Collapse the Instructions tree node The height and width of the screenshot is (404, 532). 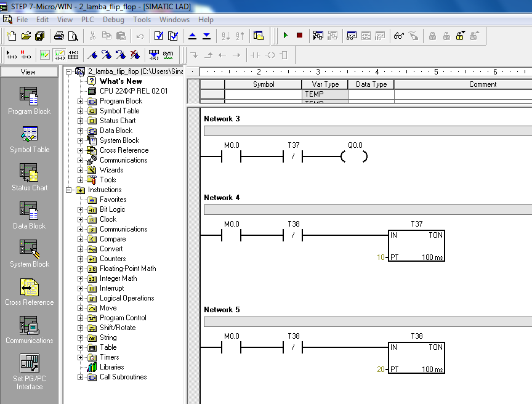[68, 190]
